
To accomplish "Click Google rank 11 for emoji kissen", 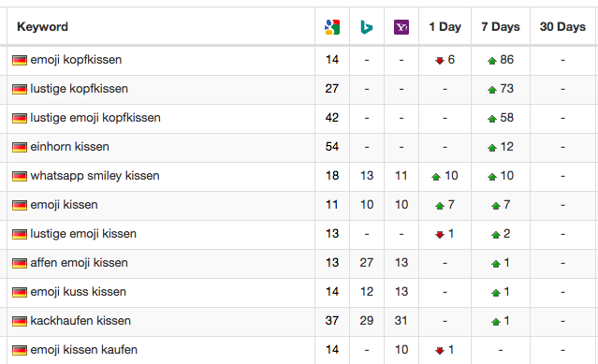I will click(332, 205).
